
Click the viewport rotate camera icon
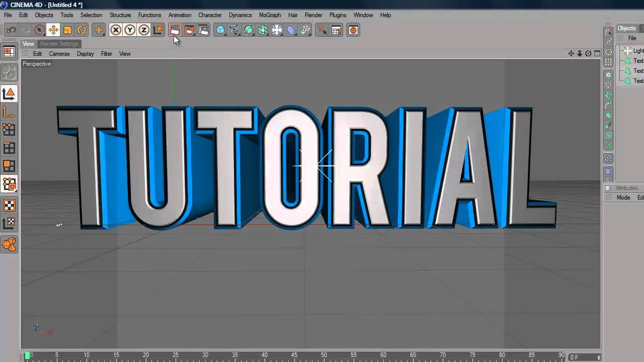coord(588,53)
